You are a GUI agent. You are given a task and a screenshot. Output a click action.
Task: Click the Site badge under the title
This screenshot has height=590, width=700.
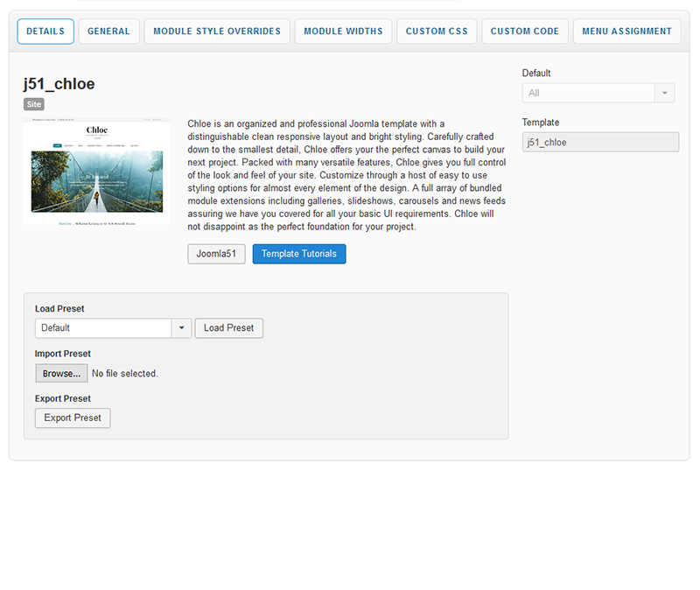click(33, 104)
